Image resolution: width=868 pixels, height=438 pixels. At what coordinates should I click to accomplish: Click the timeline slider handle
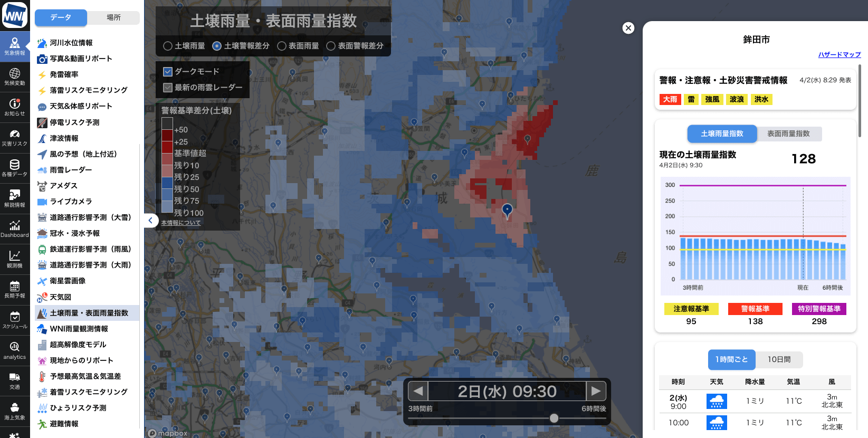click(x=554, y=418)
